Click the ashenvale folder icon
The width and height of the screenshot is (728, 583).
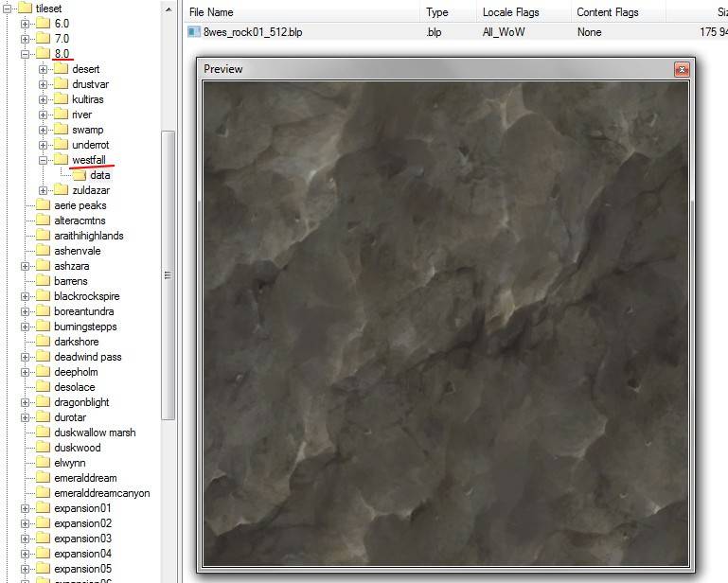point(43,251)
